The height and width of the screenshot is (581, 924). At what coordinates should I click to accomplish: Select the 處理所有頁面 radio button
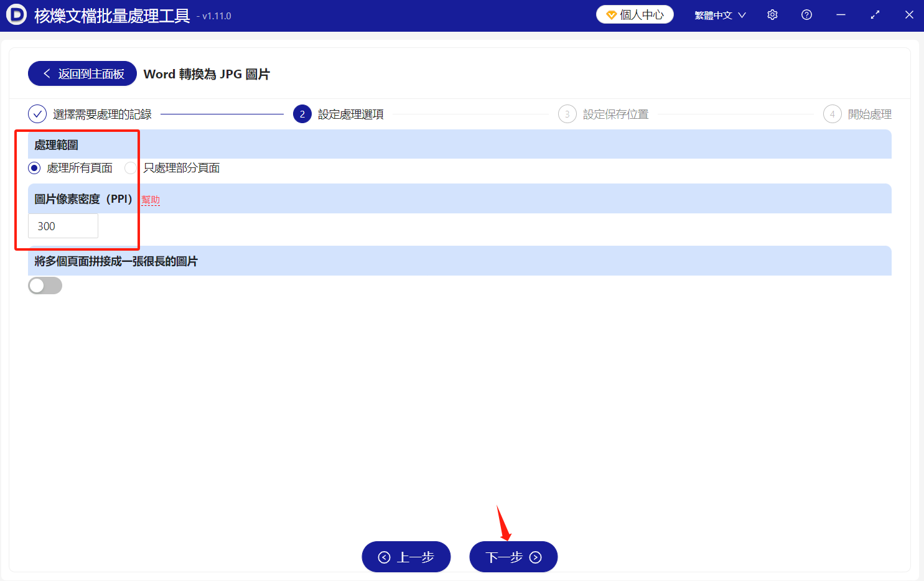(34, 168)
